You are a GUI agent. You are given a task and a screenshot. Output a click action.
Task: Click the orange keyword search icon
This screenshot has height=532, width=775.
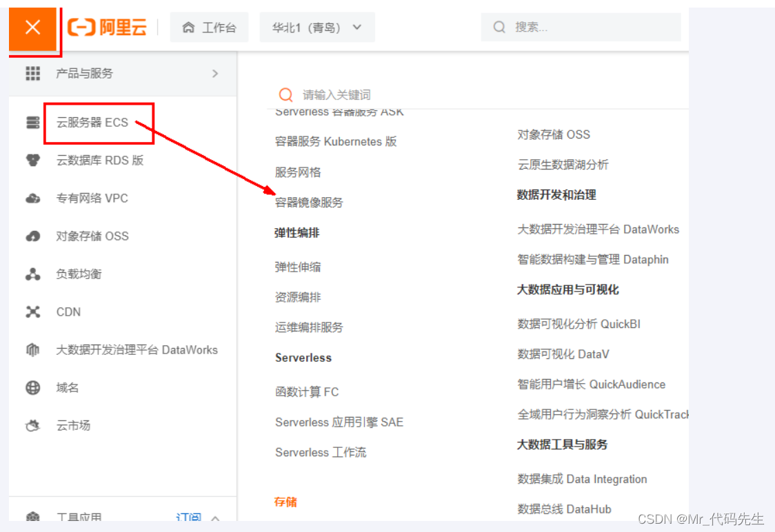coord(285,94)
